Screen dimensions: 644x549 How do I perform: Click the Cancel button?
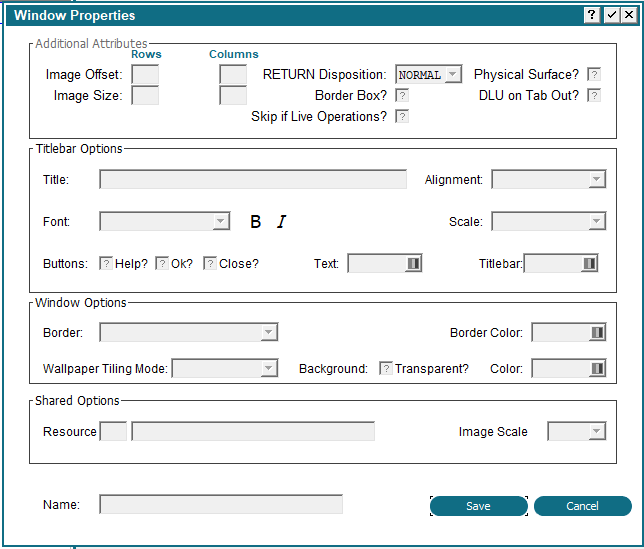click(583, 506)
